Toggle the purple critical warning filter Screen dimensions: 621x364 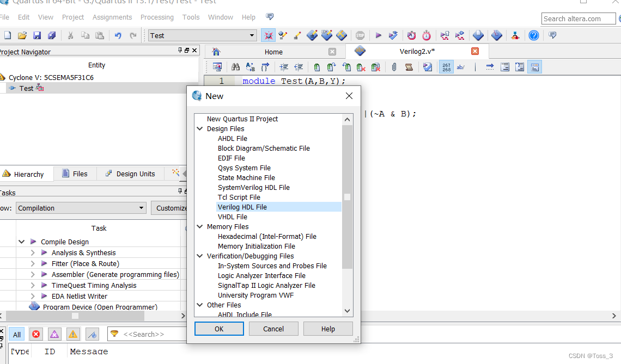click(54, 334)
